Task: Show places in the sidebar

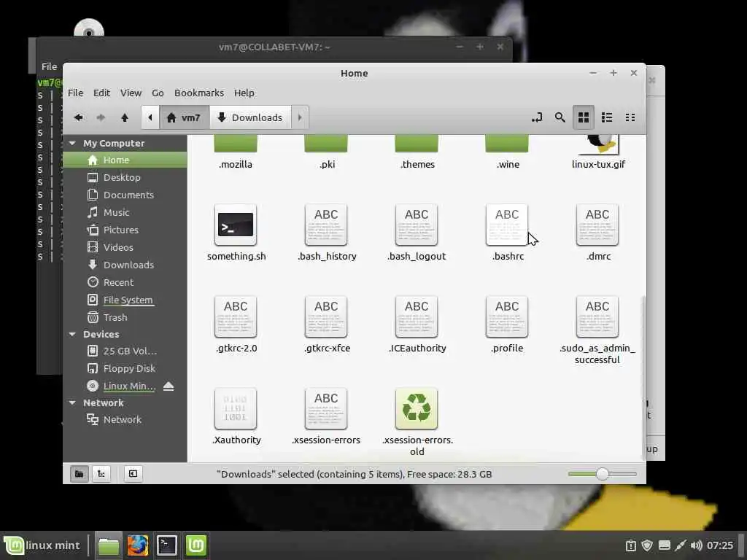Action: (79, 474)
